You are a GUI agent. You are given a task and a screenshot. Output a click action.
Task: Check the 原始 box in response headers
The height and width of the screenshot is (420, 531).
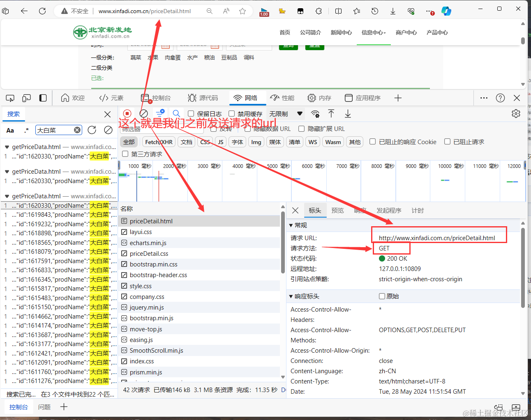tap(382, 296)
